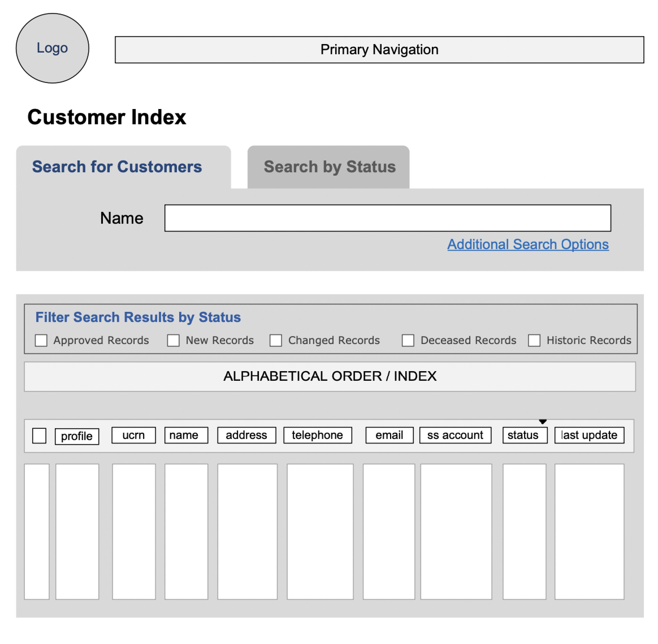The height and width of the screenshot is (644, 658).
Task: Click the round Logo icon
Action: 53,48
